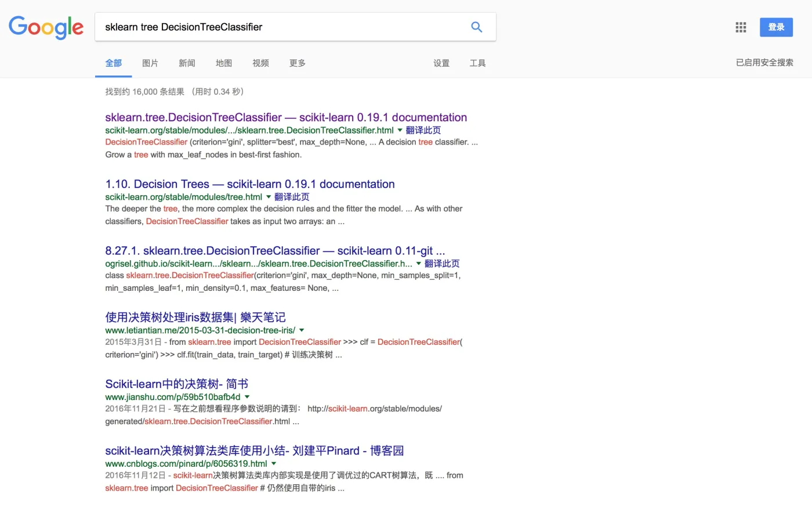Click the 登录 sign-in button

click(776, 27)
